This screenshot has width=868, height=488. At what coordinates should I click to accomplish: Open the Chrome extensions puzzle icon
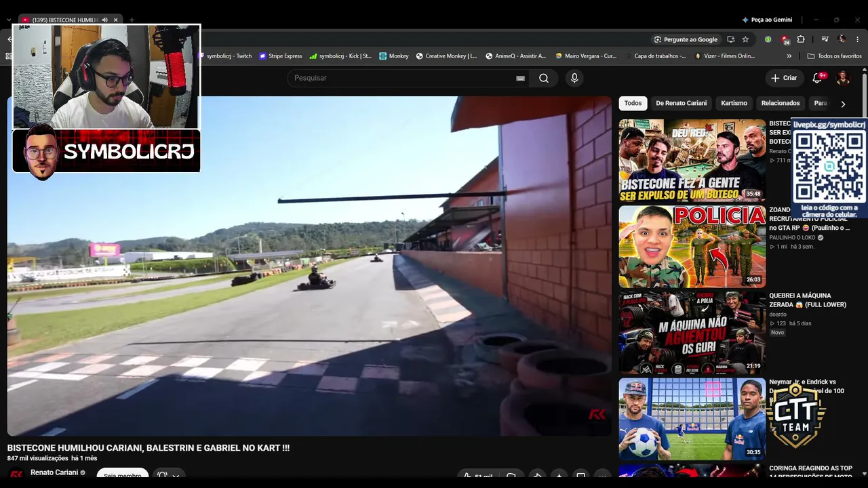click(800, 39)
